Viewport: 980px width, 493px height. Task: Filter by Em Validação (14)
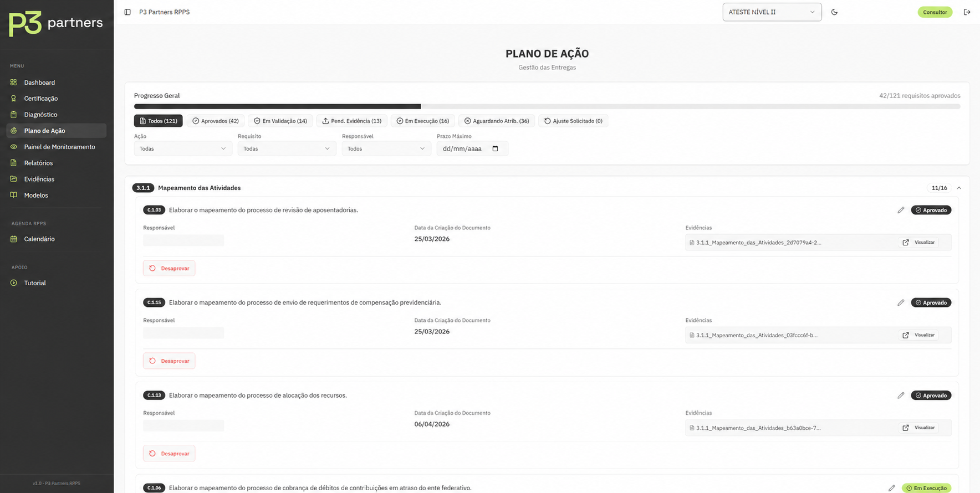[x=280, y=121]
